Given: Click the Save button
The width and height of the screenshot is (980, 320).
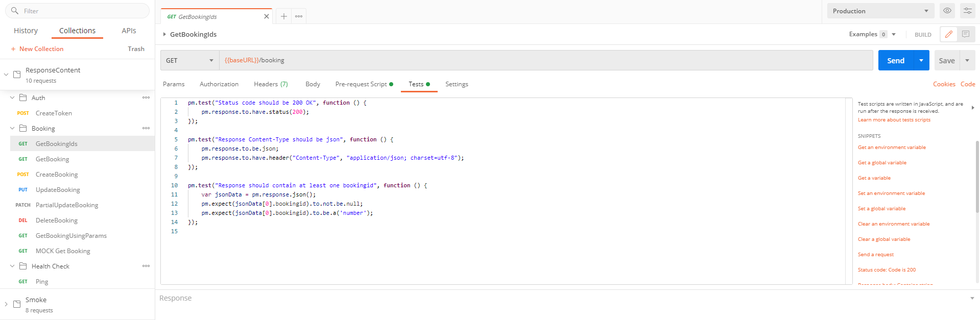Looking at the screenshot, I should (x=947, y=60).
